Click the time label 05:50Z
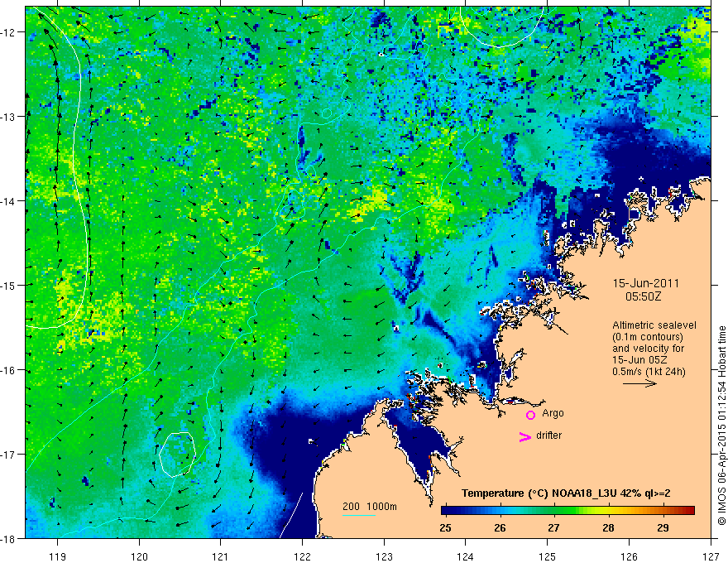 [643, 296]
